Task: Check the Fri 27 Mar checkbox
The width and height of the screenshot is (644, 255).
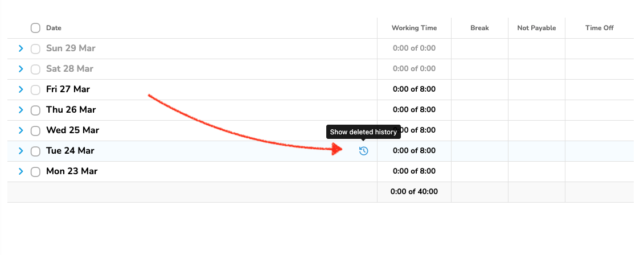Action: [35, 89]
